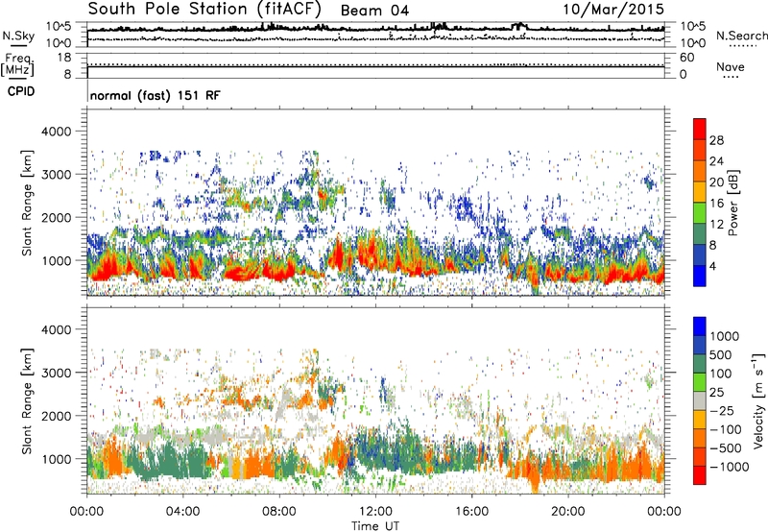768x532 pixels.
Task: Click the "South Pole Station (fitACF)" title
Action: [x=204, y=9]
